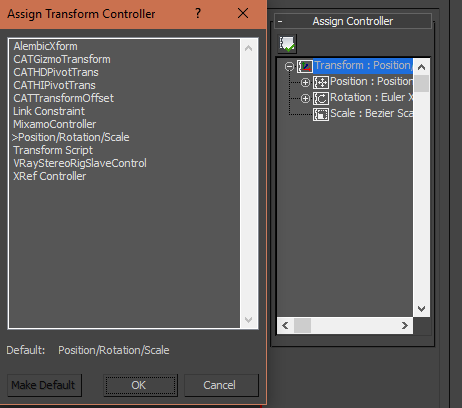The height and width of the screenshot is (408, 462).
Task: Expand the Rotation tree node
Action: [x=305, y=98]
